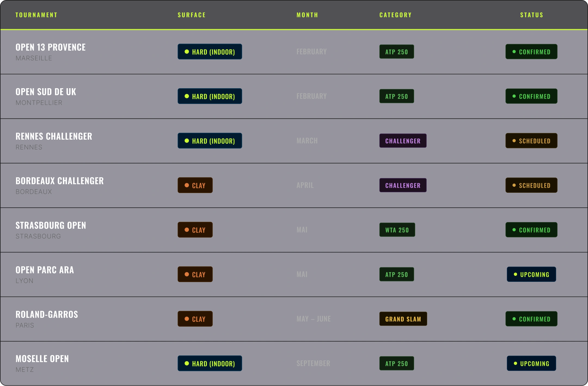Click CONFIRMED status for Open Sud de UK

[x=531, y=96]
